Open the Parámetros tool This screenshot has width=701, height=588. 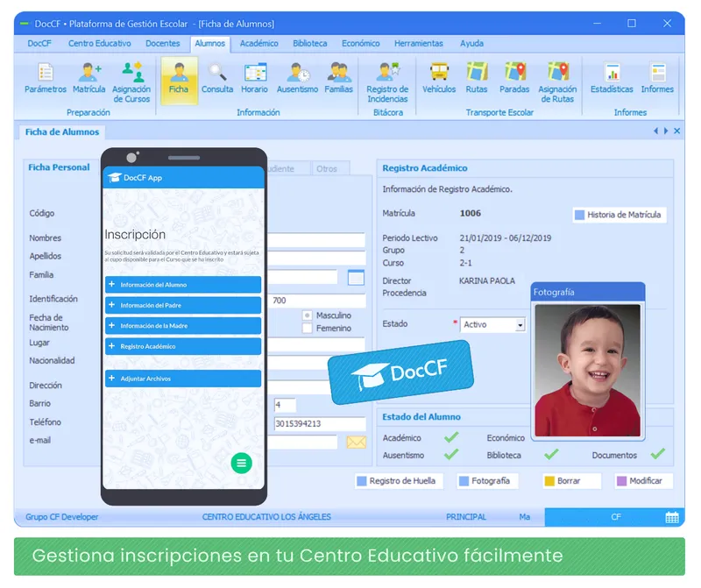click(x=46, y=78)
